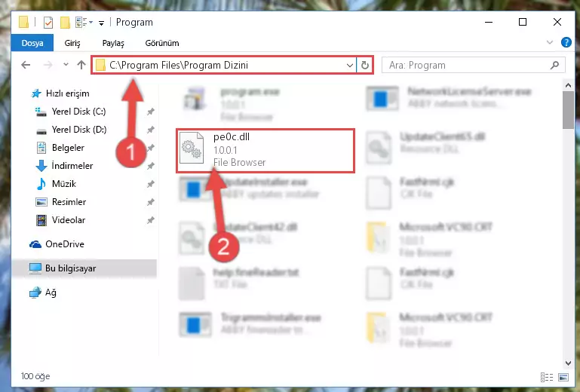Click the search magnifier icon
580x392 pixels.
[554, 66]
